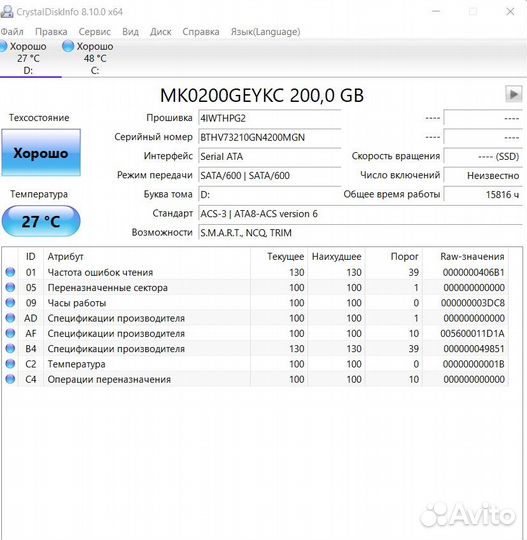527x540 pixels.
Task: Select Спецификации производителя in the AD row
Action: click(116, 318)
